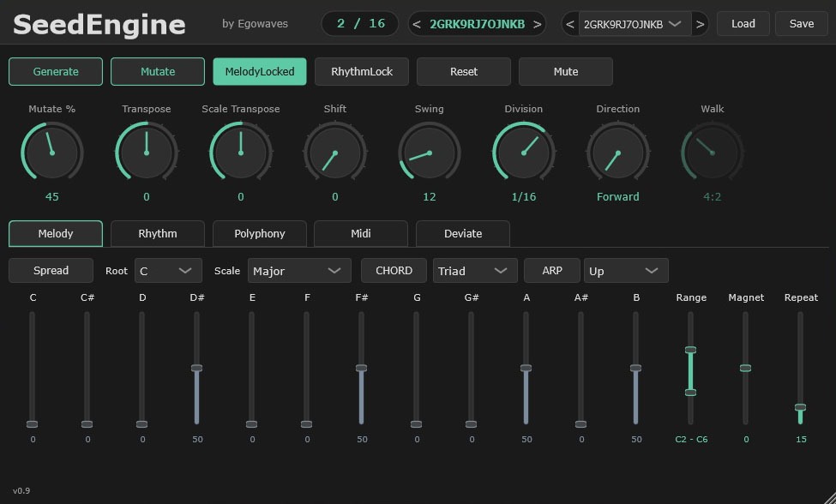Screen dimensions: 836x504
Task: Click the Shift knob
Action: point(335,153)
